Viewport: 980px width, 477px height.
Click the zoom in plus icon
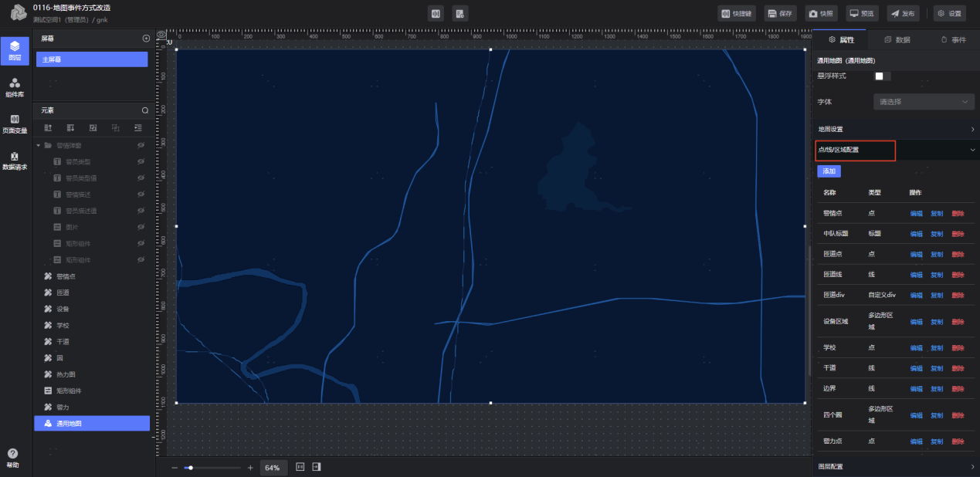click(x=250, y=468)
